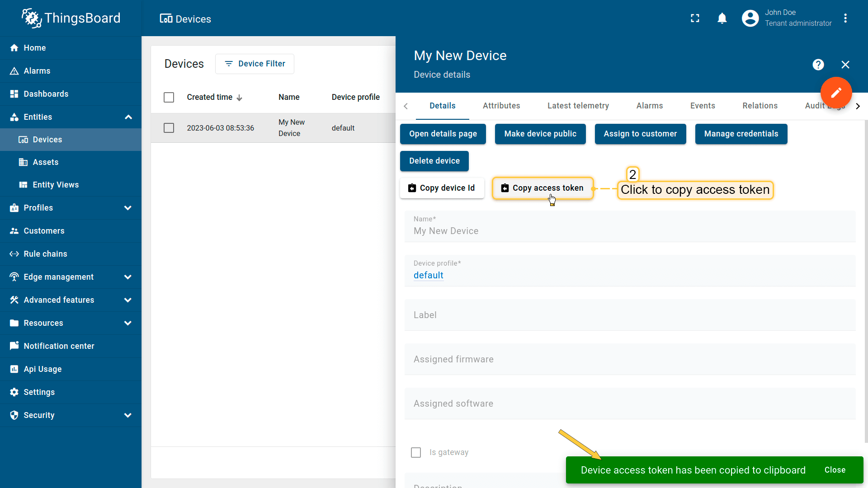Check the select-all devices header checkbox
The height and width of the screenshot is (488, 868).
(169, 97)
